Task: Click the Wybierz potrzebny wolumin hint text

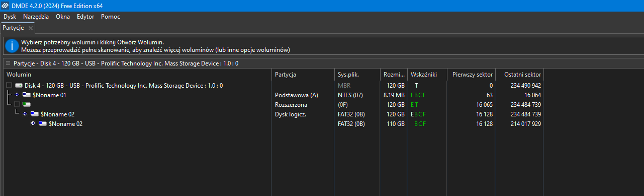Action: pyautogui.click(x=92, y=42)
